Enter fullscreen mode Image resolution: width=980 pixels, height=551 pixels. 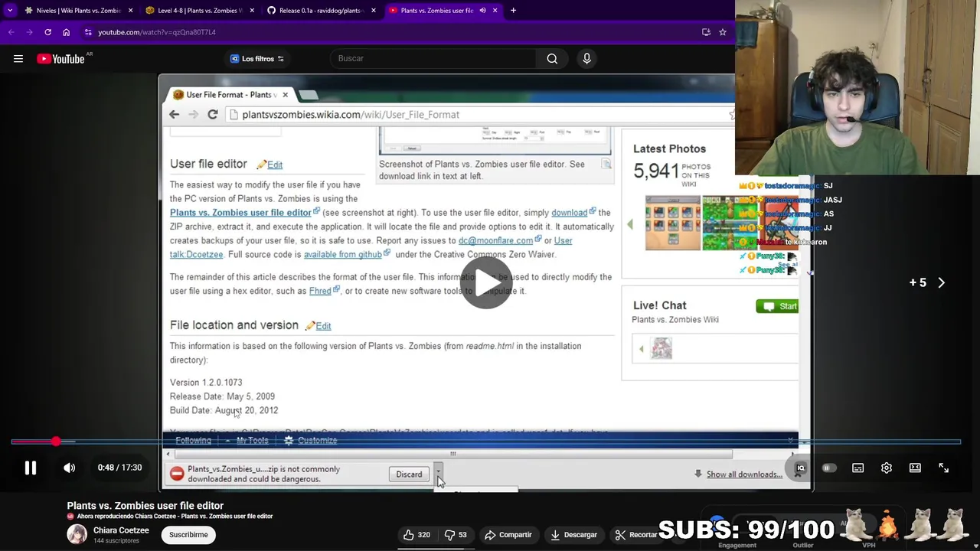[943, 468]
